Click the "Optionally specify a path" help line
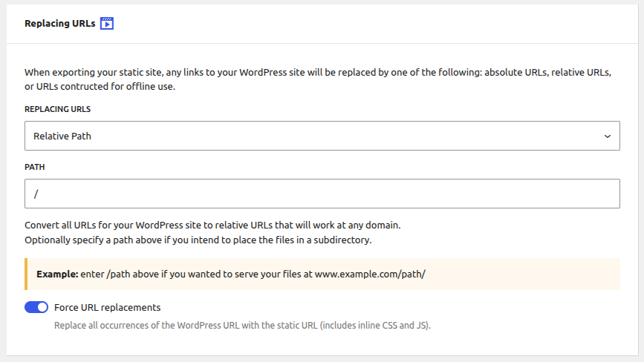 click(x=198, y=240)
